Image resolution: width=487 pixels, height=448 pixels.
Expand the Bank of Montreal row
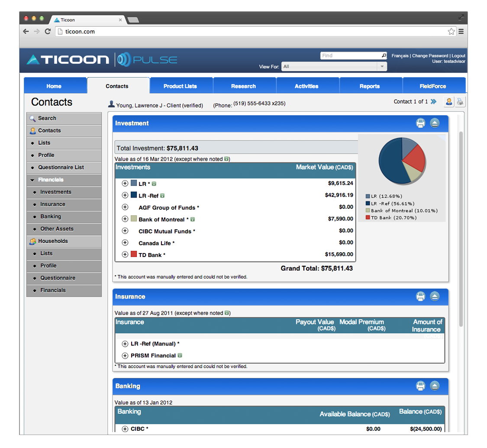[125, 219]
